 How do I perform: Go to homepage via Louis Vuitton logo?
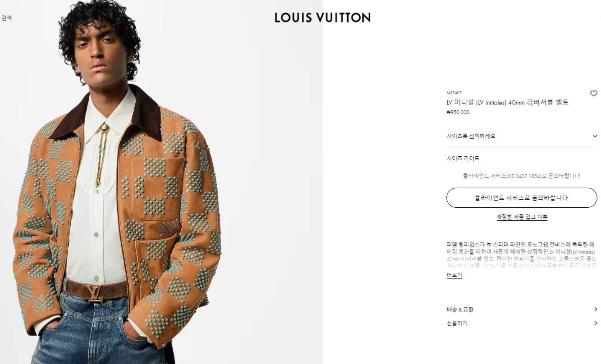coord(323,18)
